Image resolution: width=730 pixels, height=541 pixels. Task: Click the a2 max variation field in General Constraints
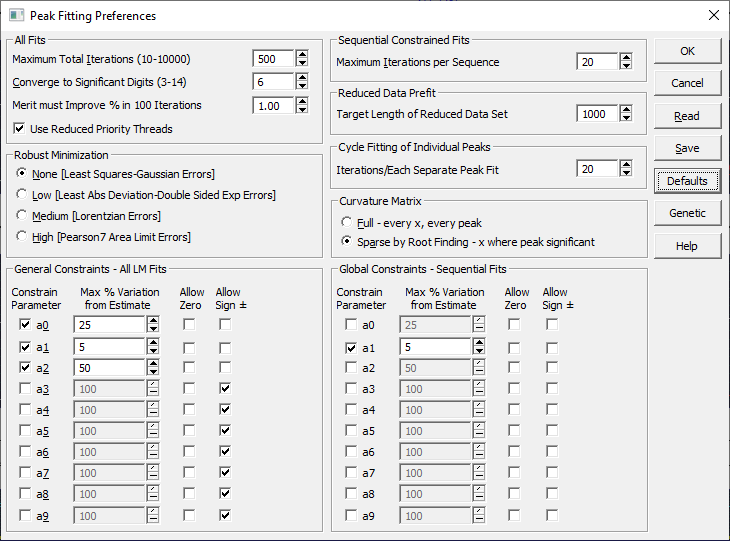click(109, 368)
